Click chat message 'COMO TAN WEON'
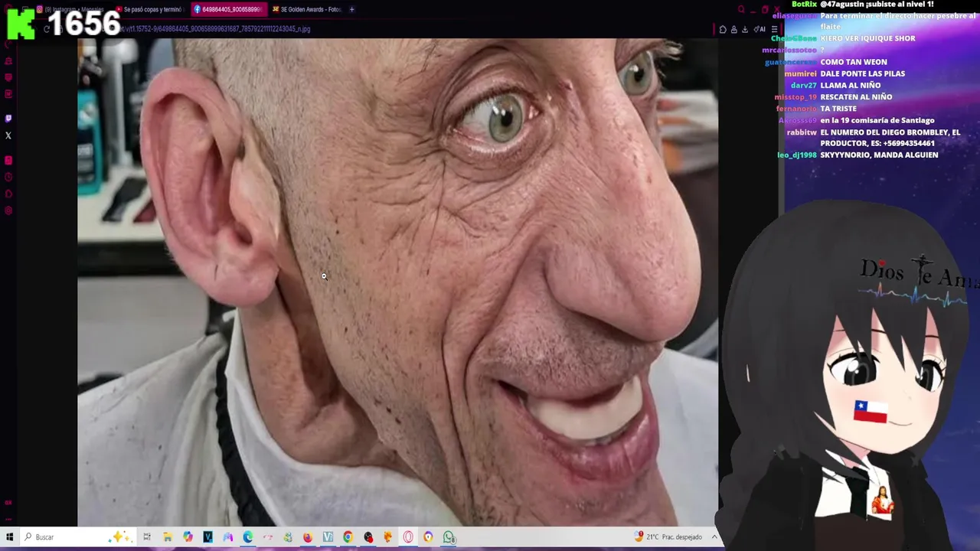 [854, 62]
